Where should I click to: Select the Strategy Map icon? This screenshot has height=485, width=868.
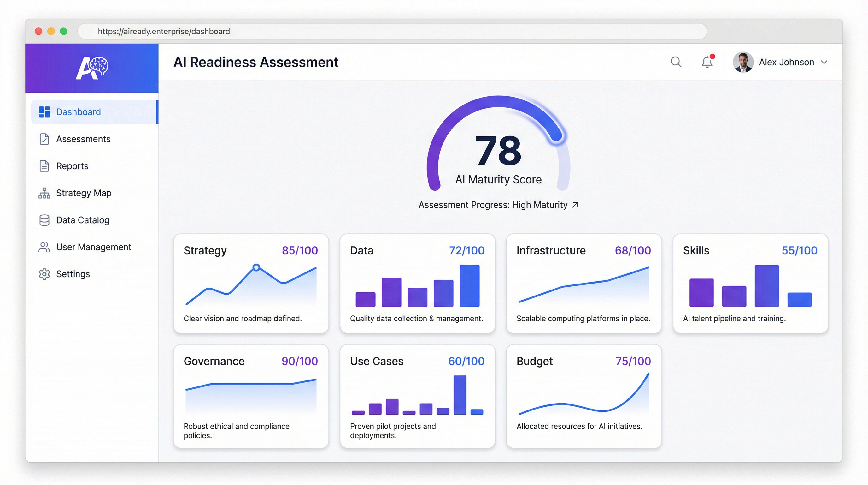click(44, 193)
